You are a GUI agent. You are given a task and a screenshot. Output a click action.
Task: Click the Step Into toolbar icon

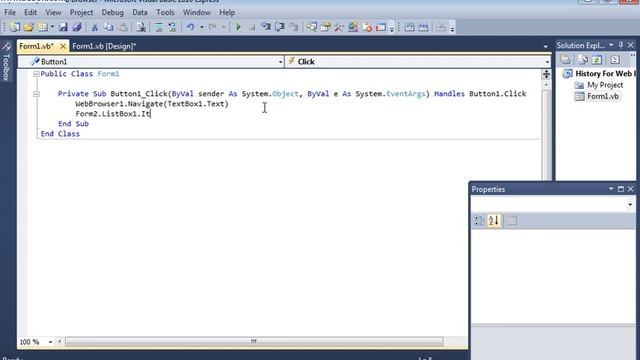point(266,27)
